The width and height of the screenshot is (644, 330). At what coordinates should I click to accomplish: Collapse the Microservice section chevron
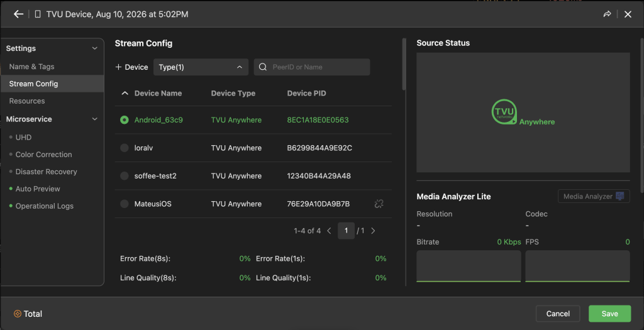point(94,119)
